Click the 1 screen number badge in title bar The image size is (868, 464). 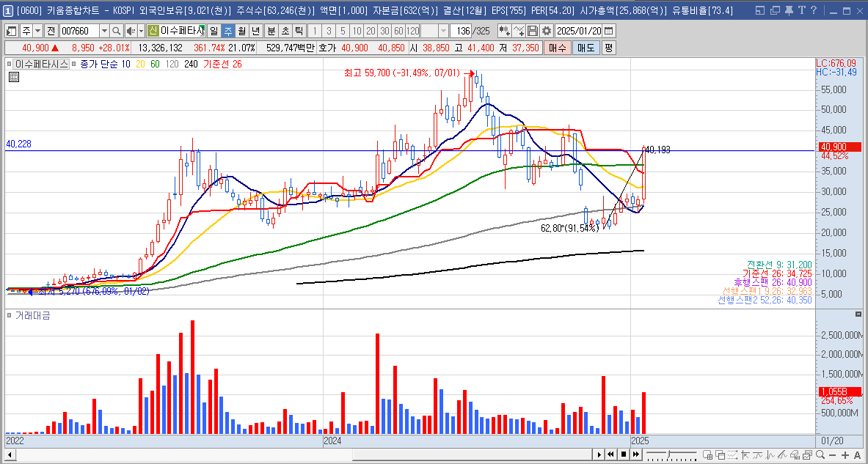coord(8,10)
